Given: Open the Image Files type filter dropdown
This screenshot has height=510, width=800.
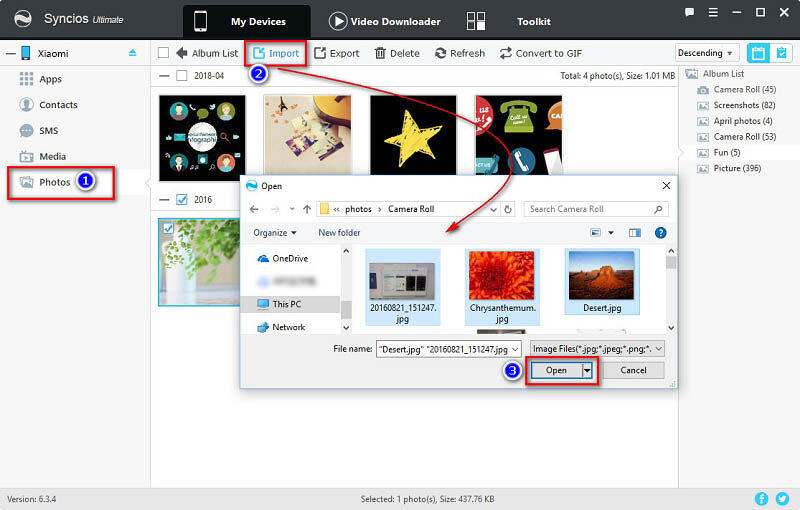Looking at the screenshot, I should pos(597,348).
